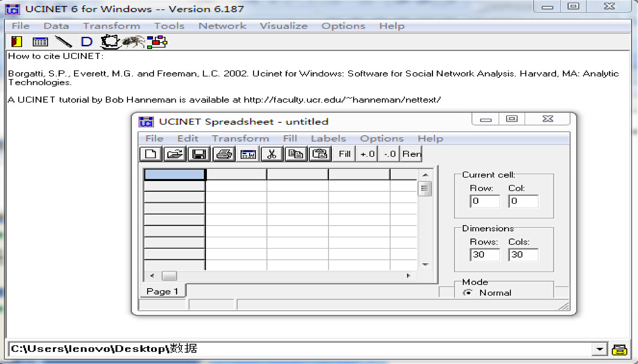Select the Page 1 sheet tab

pyautogui.click(x=162, y=291)
